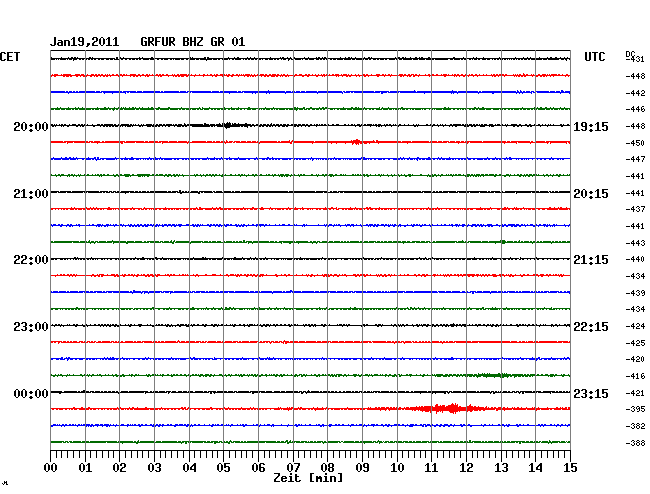This screenshot has width=650, height=494.
Task: Click minute '12' on the time axis
Action: point(466,467)
